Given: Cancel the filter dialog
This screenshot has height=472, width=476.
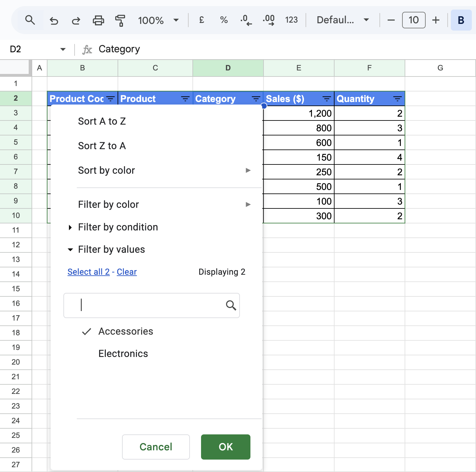Looking at the screenshot, I should pos(156,447).
